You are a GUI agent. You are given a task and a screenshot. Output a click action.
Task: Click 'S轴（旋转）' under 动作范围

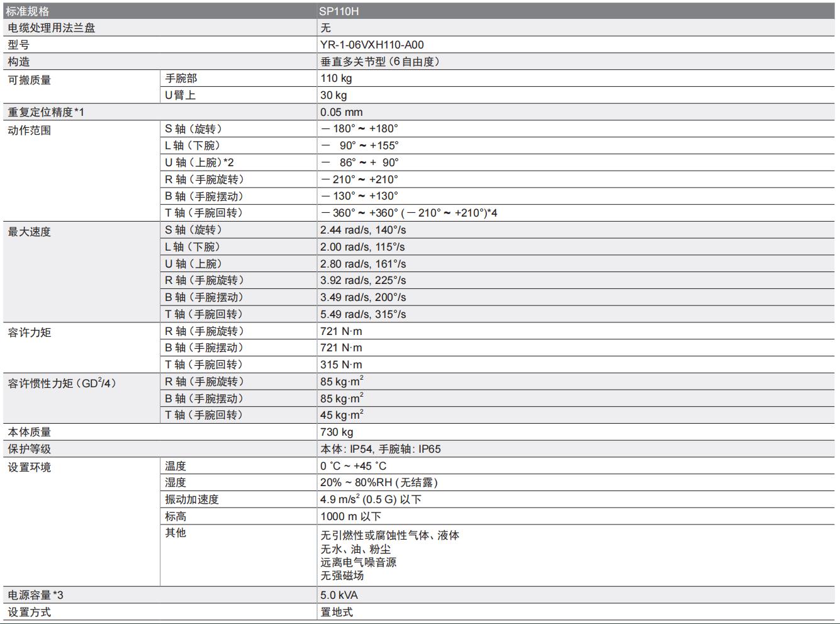194,128
